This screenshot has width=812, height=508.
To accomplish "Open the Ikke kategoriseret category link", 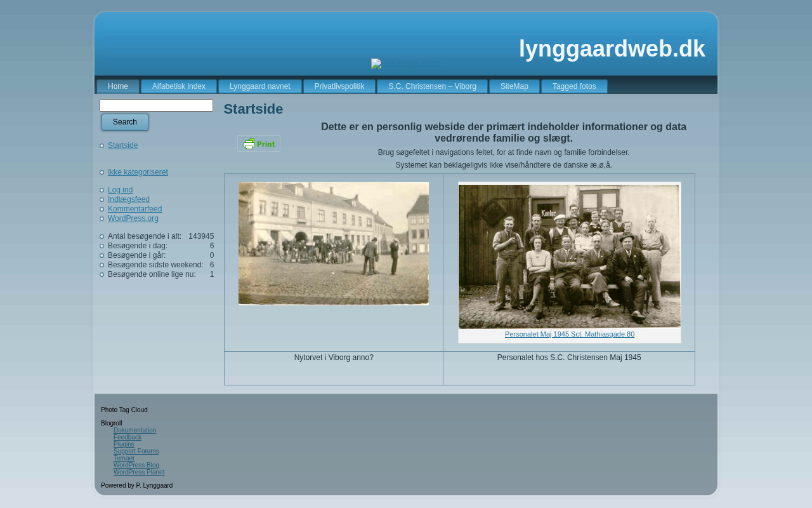I will coord(138,172).
